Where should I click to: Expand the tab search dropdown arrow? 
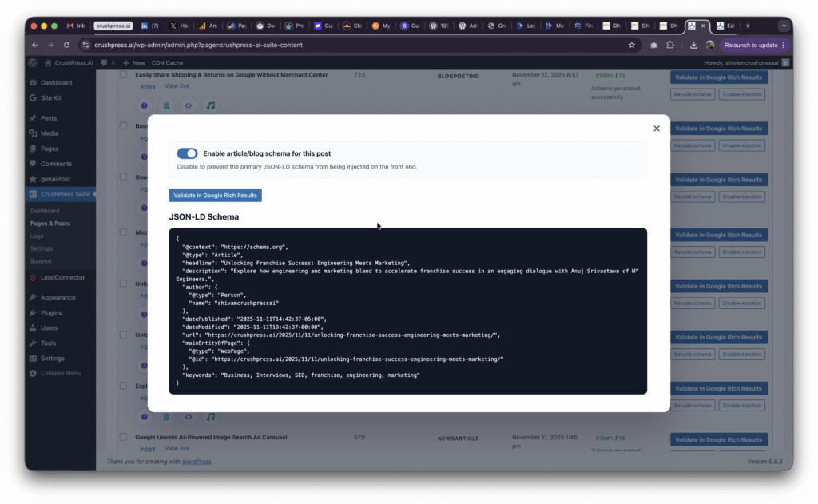click(x=784, y=26)
